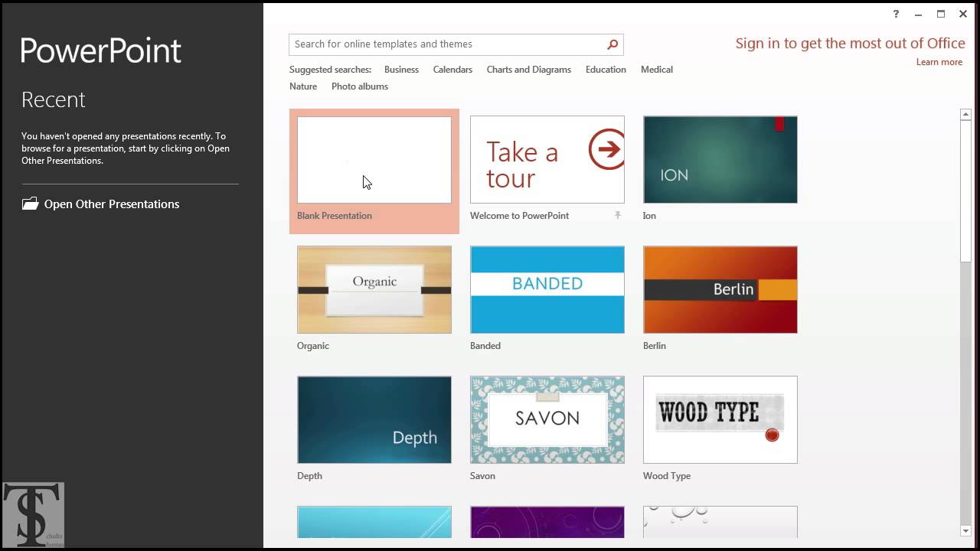980x551 pixels.
Task: Pin the Welcome to PowerPoint template
Action: click(617, 216)
